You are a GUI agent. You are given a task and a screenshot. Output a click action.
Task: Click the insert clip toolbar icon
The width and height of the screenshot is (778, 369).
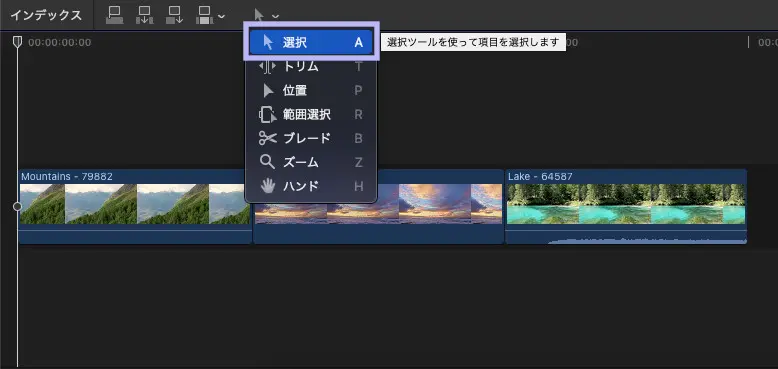pos(145,15)
